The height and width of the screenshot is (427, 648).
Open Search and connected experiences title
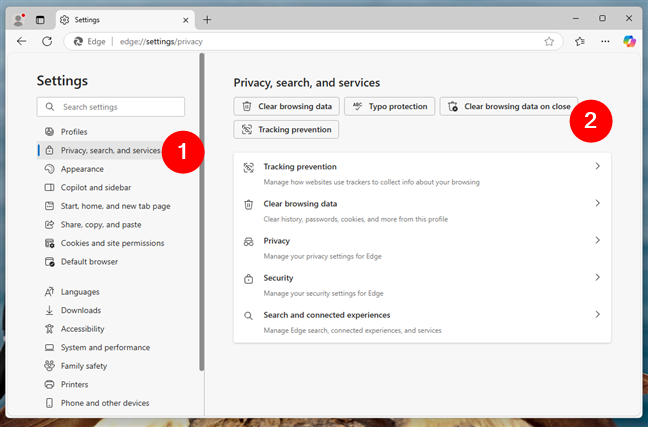tap(327, 315)
